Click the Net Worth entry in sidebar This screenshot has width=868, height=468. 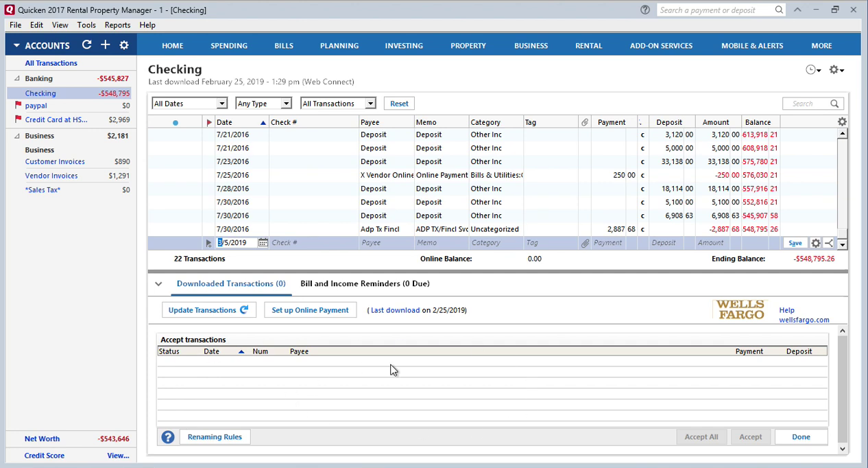click(x=42, y=439)
